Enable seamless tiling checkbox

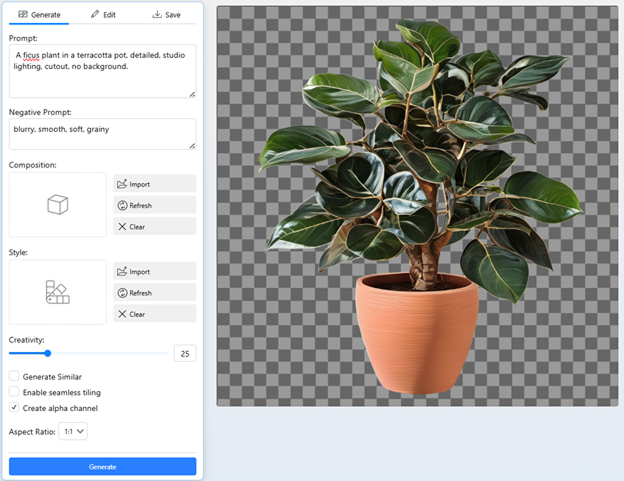click(x=14, y=392)
